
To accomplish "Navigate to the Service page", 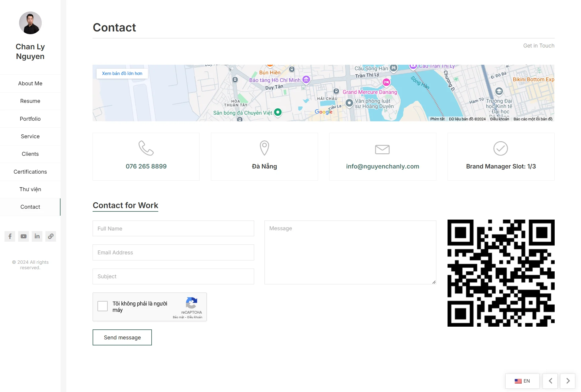I will click(30, 136).
